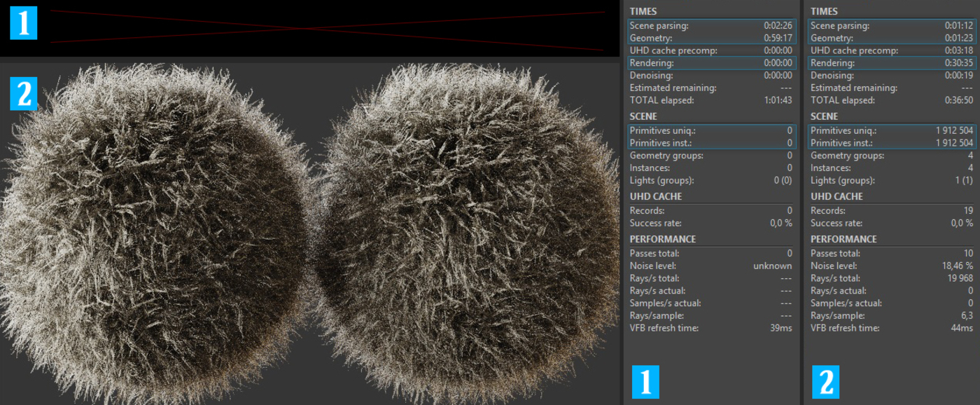Click the Rendering label beside 0:30:35
This screenshot has height=405, width=980.
click(x=833, y=64)
